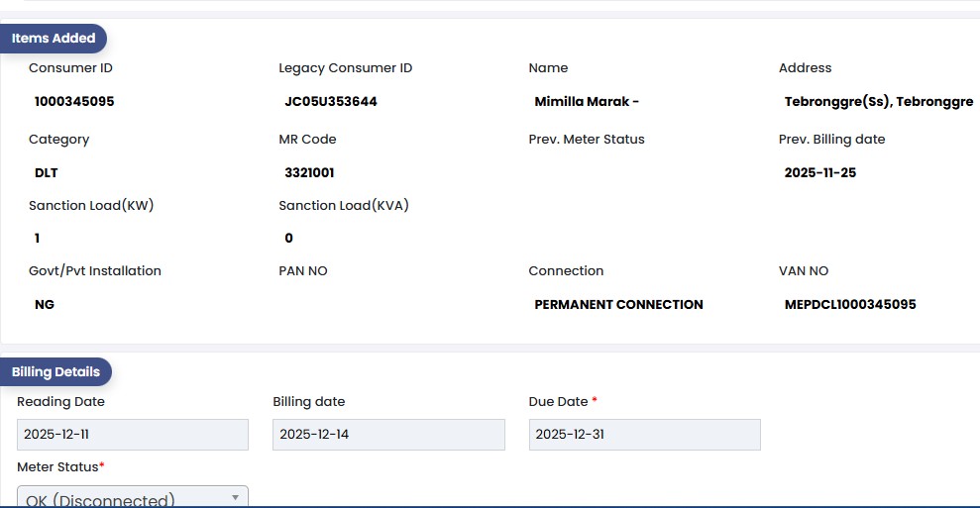980x508 pixels.
Task: Click previous billing date 2025-11-25
Action: 819,173
